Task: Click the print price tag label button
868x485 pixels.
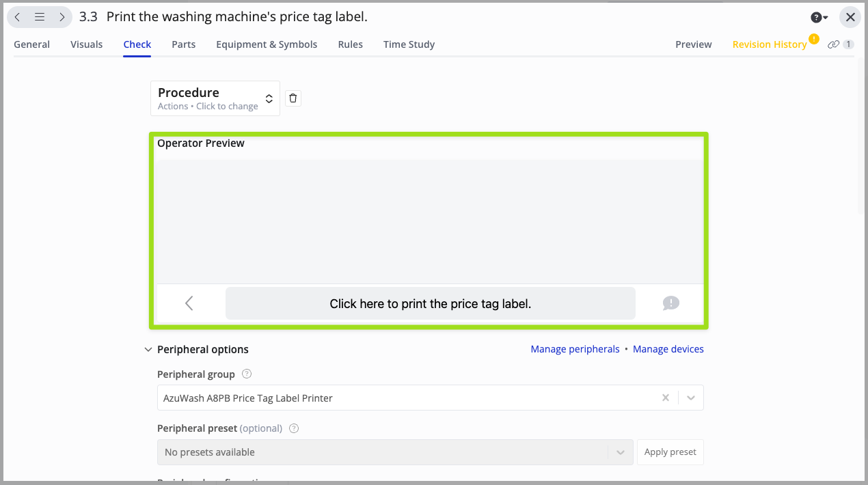Action: tap(430, 303)
